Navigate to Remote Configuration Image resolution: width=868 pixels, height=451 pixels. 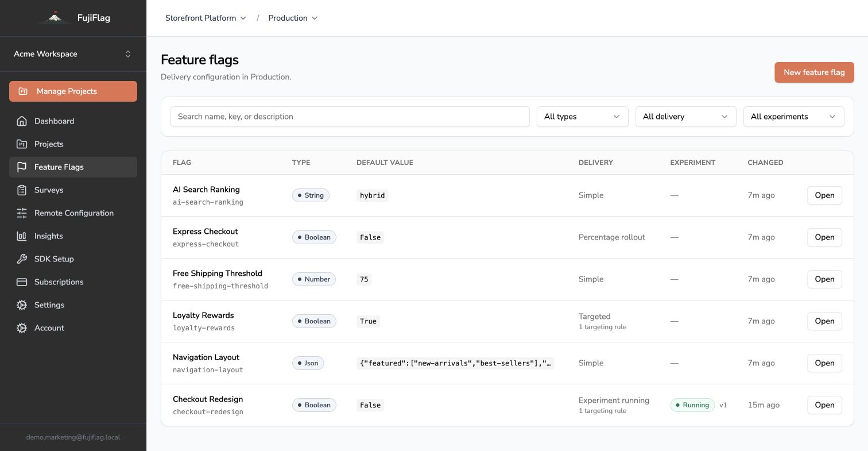(x=73, y=213)
